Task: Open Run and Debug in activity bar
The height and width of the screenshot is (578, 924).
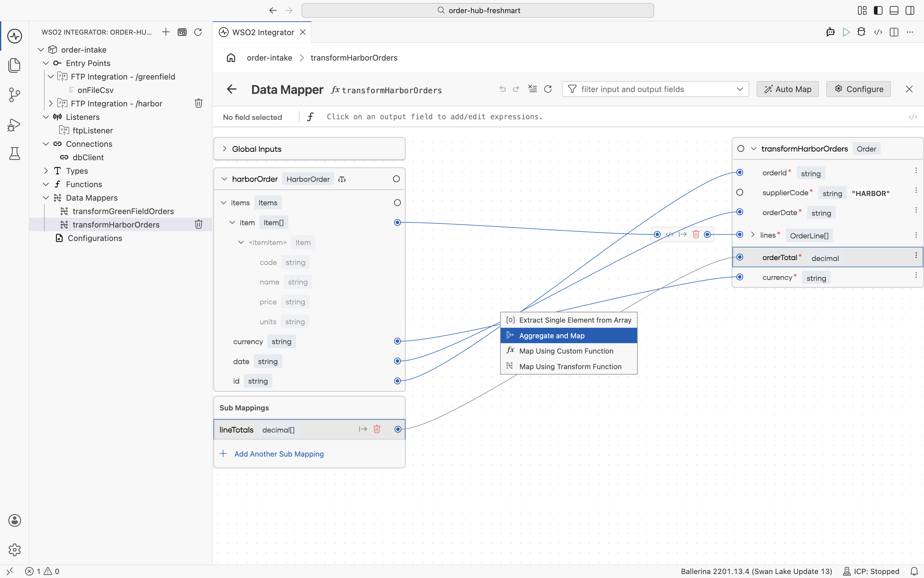Action: click(14, 125)
